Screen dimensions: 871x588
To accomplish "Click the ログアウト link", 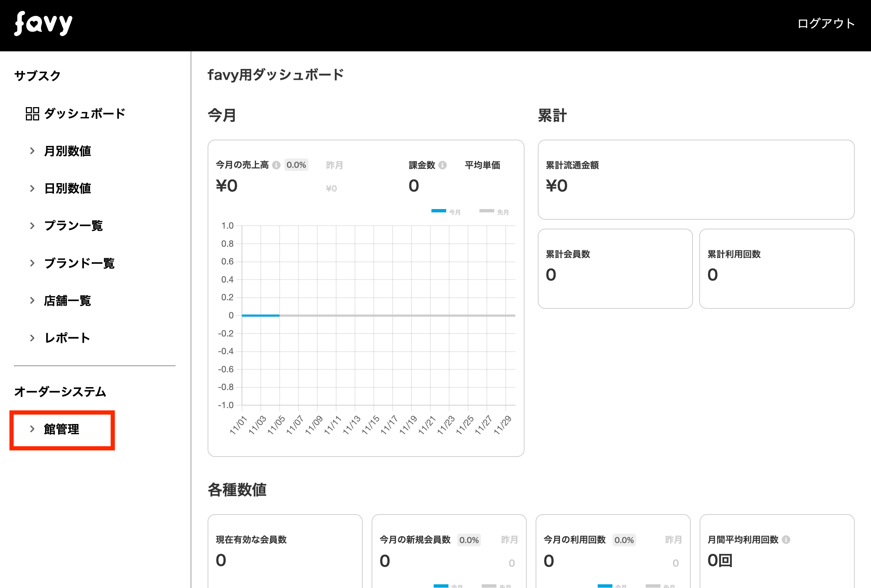I will point(826,24).
